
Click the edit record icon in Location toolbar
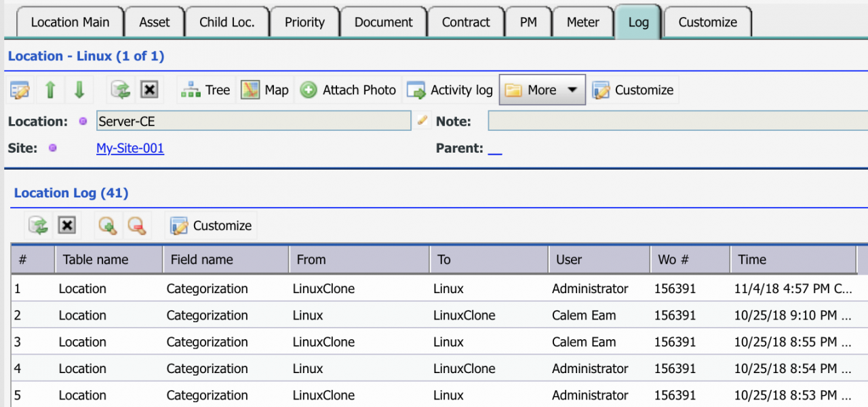coord(20,90)
